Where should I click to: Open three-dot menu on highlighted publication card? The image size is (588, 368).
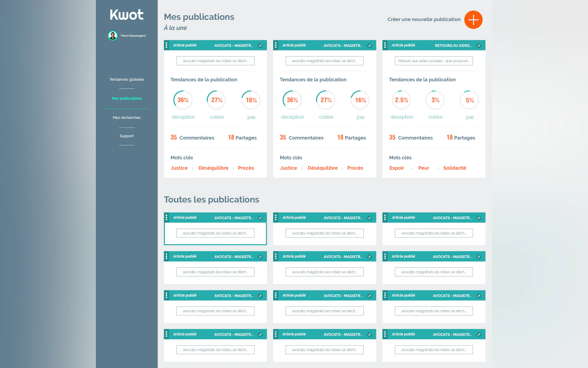(166, 218)
